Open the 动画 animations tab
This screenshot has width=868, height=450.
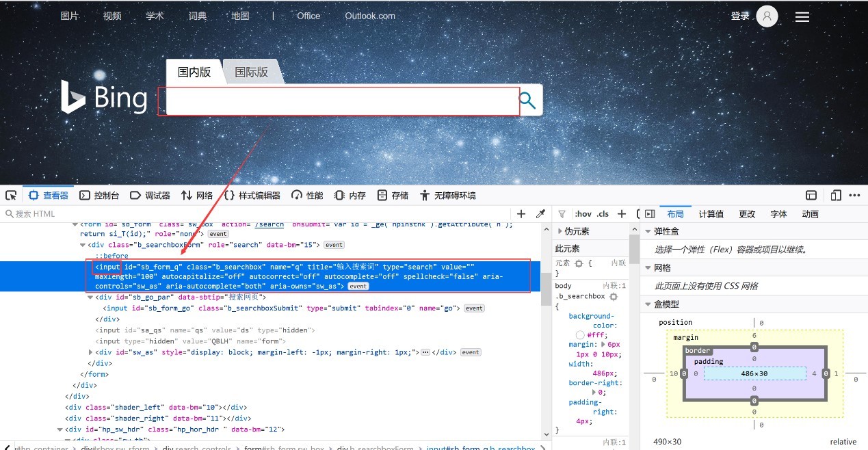(x=811, y=214)
